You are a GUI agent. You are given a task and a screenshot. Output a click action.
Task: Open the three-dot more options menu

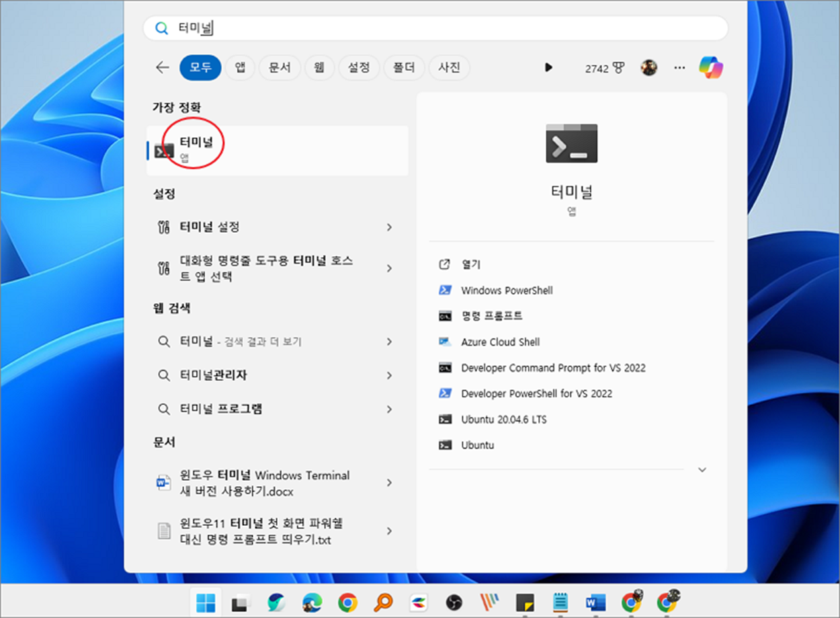click(679, 67)
